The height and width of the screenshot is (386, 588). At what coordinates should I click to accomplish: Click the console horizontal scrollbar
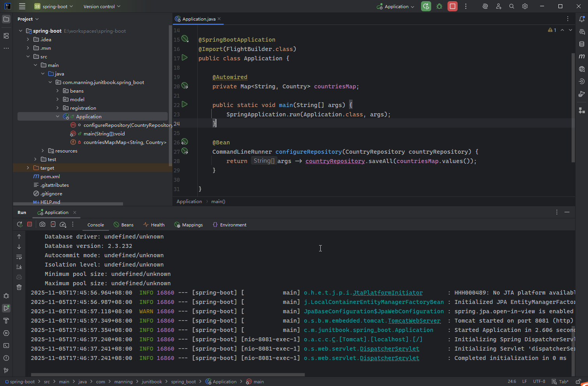168,375
